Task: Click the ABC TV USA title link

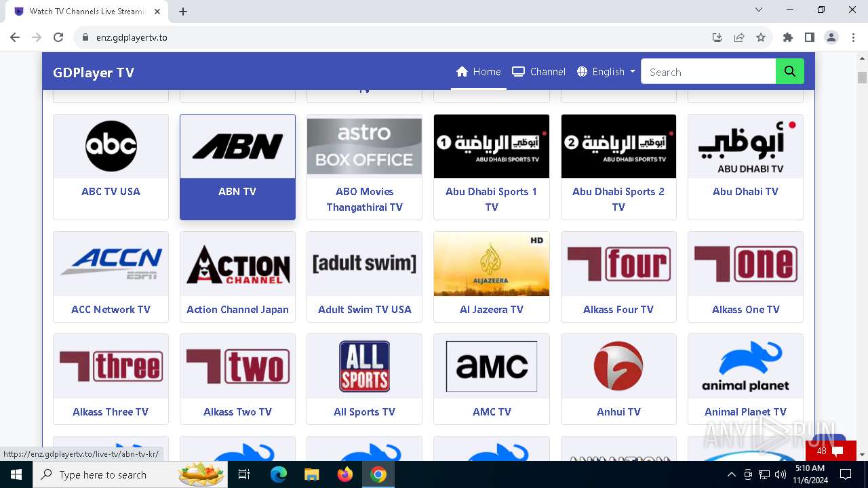Action: (111, 191)
